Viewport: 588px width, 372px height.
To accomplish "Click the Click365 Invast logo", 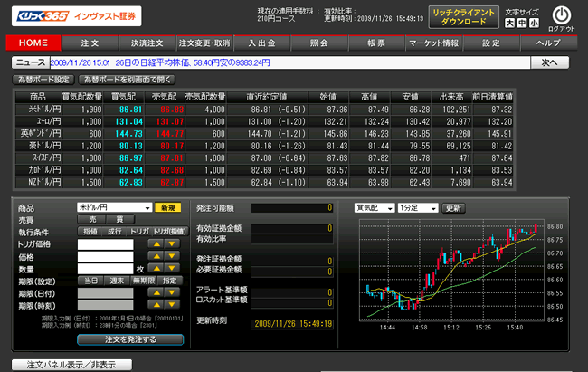I will point(77,16).
